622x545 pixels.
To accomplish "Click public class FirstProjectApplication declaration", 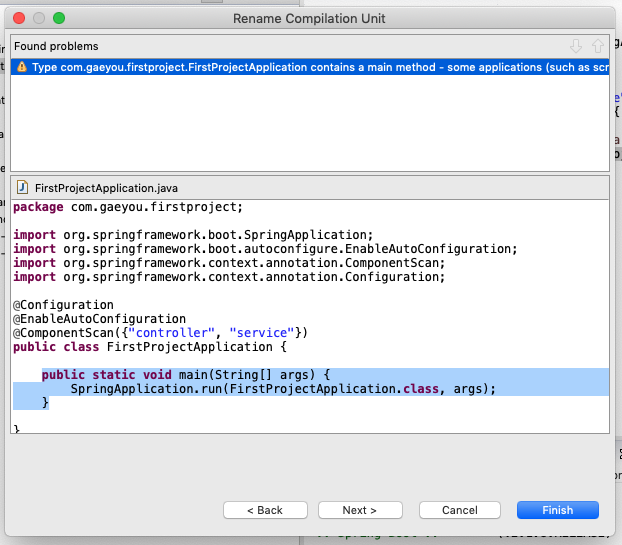I will coord(150,347).
